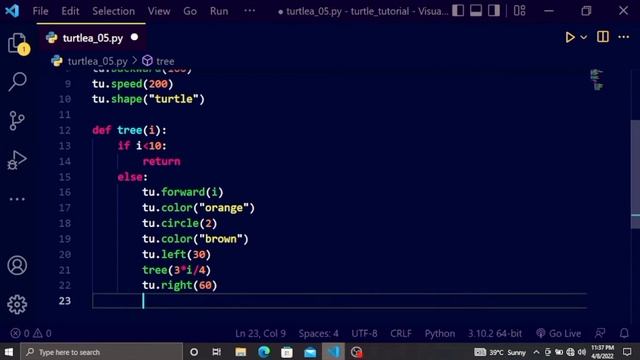Click the Windows taskbar search box
The width and height of the screenshot is (640, 360).
tap(101, 352)
